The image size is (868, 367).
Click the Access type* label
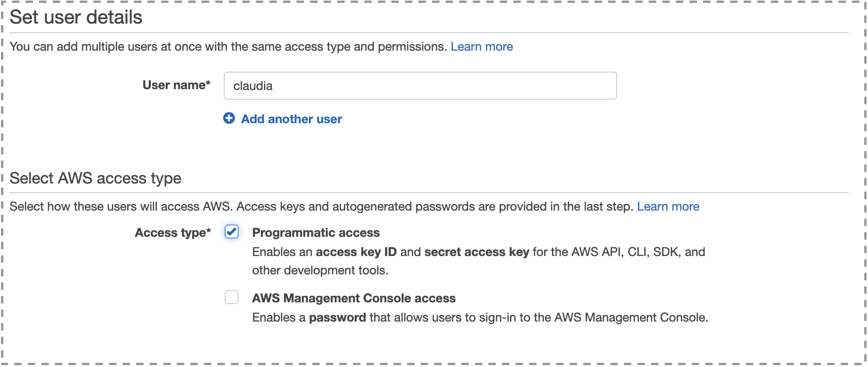[x=173, y=232]
